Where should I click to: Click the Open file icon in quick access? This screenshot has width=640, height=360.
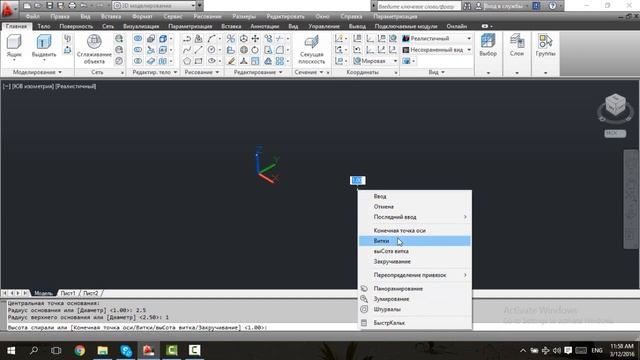38,6
